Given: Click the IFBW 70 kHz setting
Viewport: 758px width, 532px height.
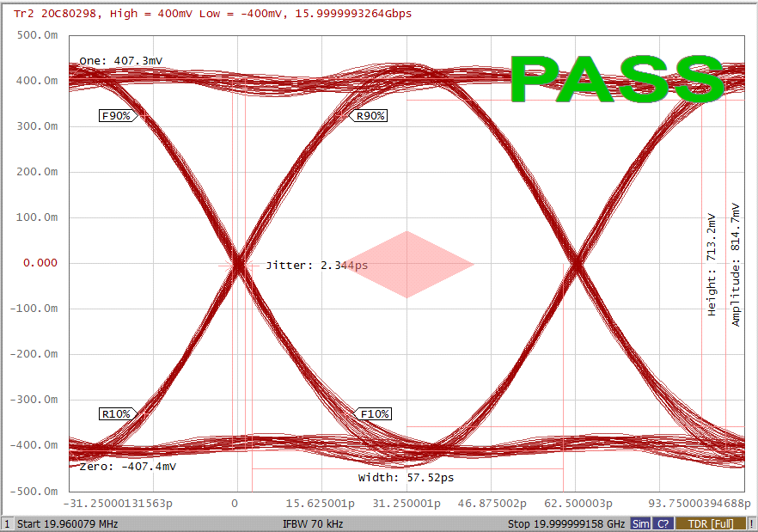Looking at the screenshot, I should coord(312,523).
